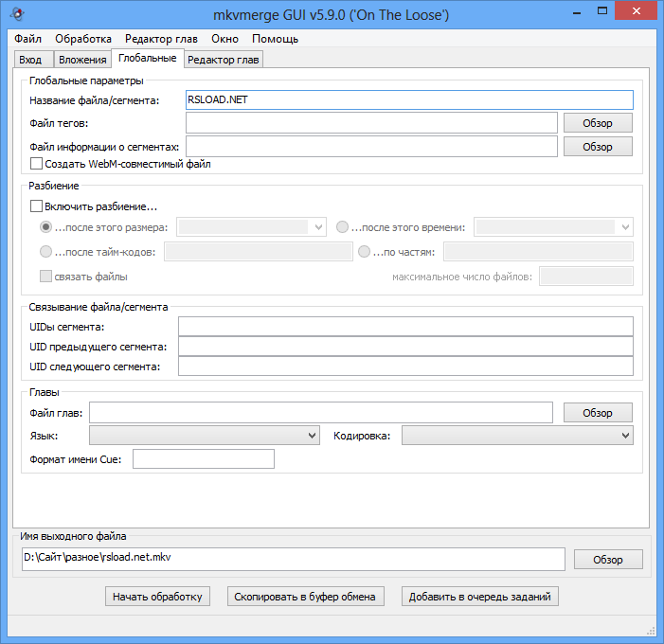This screenshot has width=664, height=644.
Task: Browse for output file with Обзор
Action: point(608,560)
